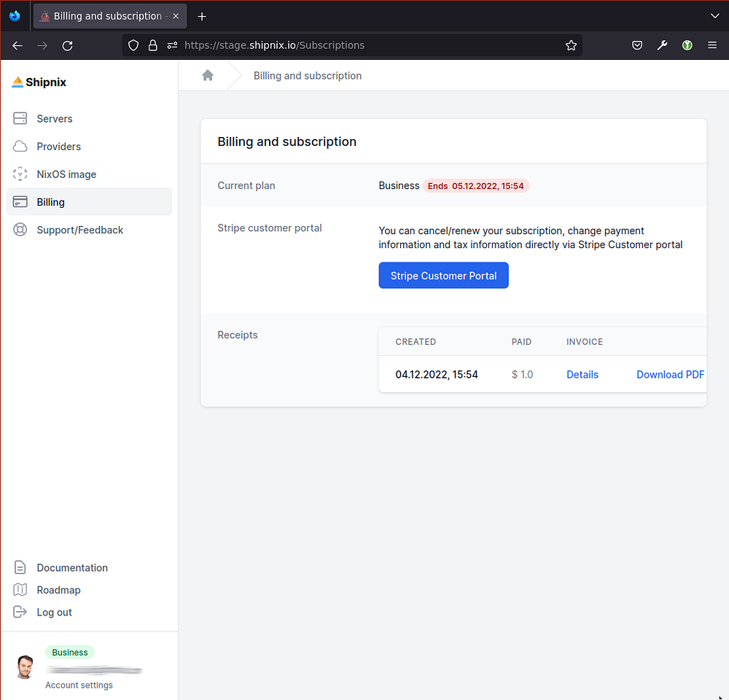Click the Stripe Customer Portal button
729x700 pixels.
443,276
